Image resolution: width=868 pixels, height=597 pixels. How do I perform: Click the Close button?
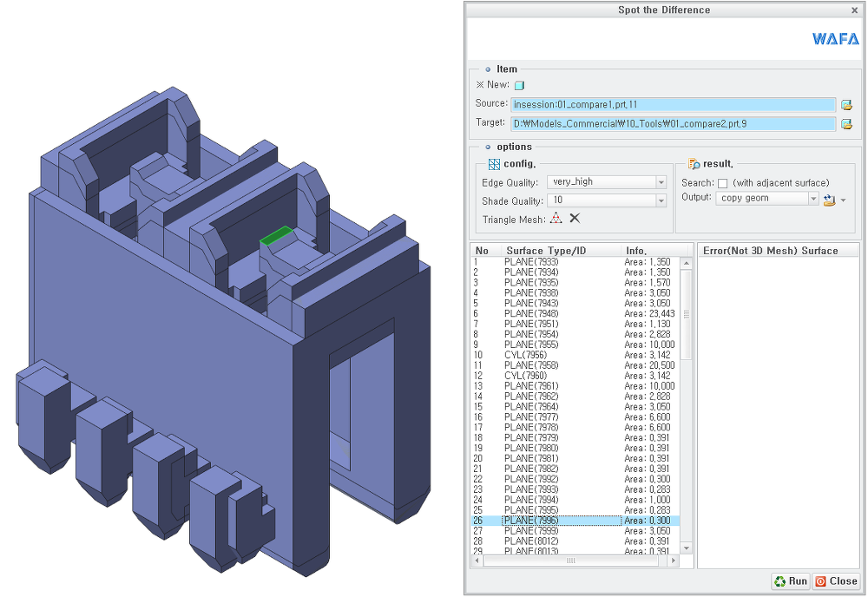click(x=837, y=581)
